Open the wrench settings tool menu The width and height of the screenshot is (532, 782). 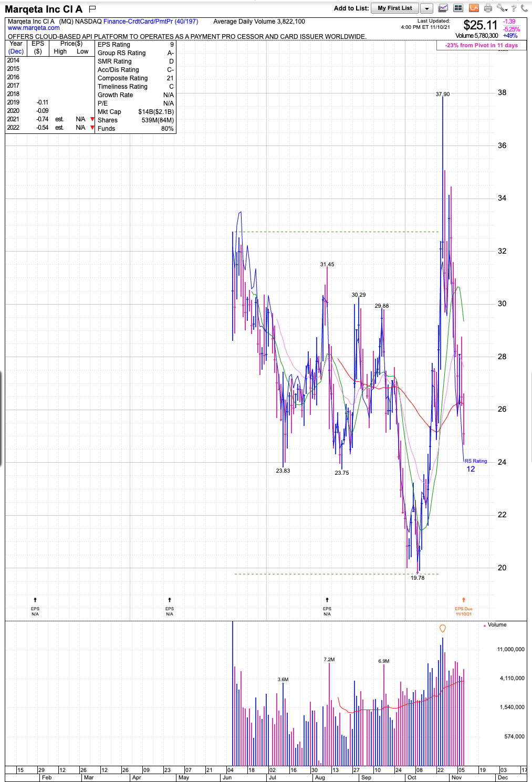(502, 8)
